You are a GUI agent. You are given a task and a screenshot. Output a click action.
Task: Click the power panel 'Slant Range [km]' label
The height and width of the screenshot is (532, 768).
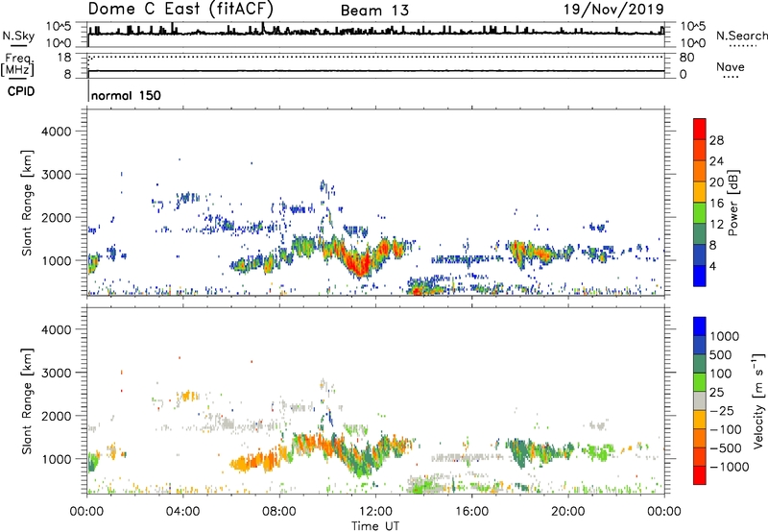coord(27,203)
